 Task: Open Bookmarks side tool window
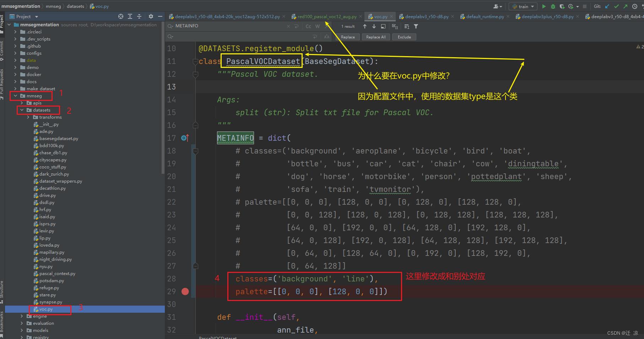(x=2, y=324)
